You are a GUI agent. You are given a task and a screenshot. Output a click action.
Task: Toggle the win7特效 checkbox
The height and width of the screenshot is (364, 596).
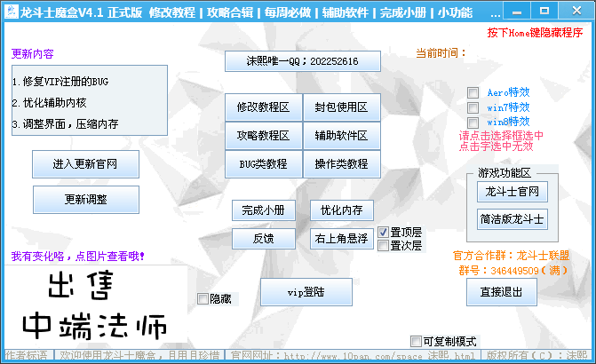[473, 107]
